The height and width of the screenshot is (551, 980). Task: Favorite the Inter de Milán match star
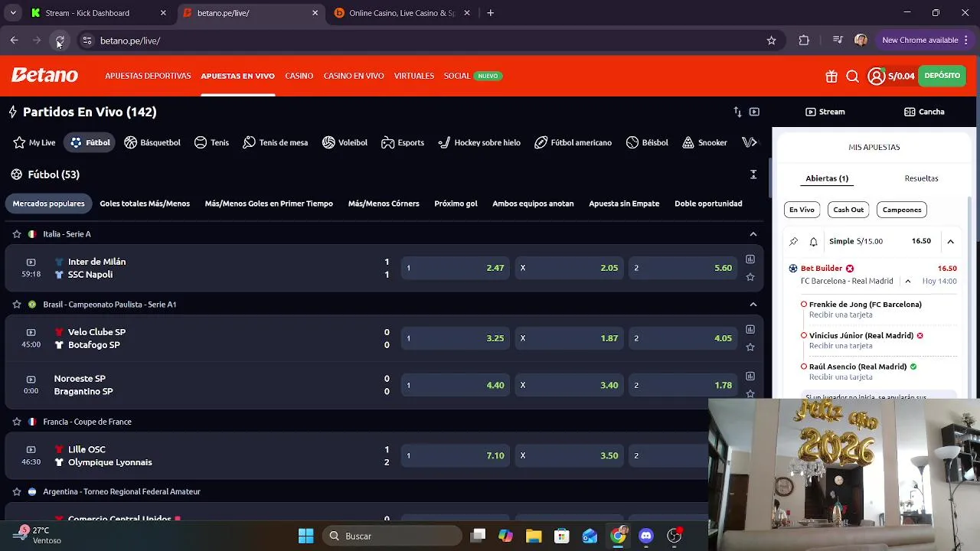click(x=750, y=277)
